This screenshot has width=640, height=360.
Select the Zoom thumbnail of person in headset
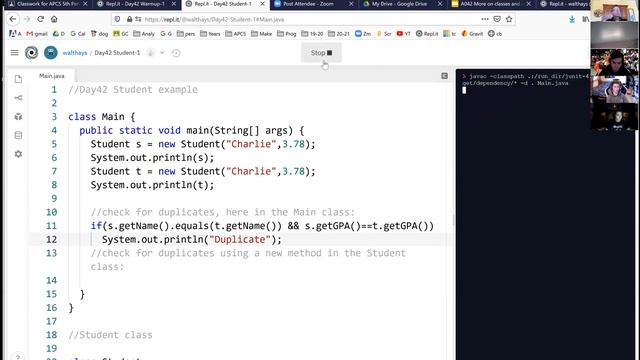pos(614,90)
